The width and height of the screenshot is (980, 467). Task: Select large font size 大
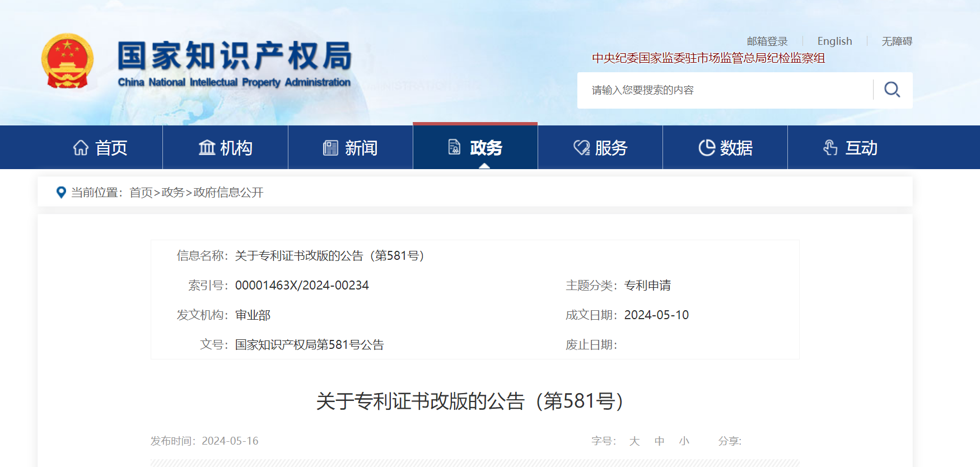(634, 441)
